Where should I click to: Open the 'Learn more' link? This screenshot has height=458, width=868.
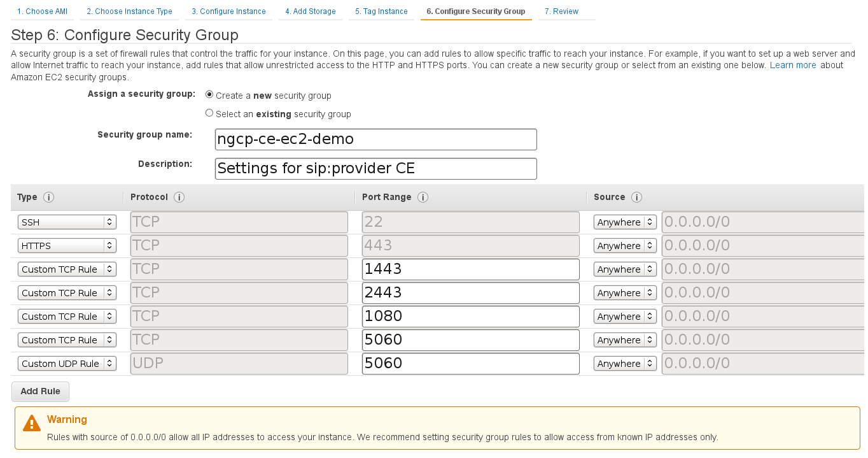(x=793, y=65)
